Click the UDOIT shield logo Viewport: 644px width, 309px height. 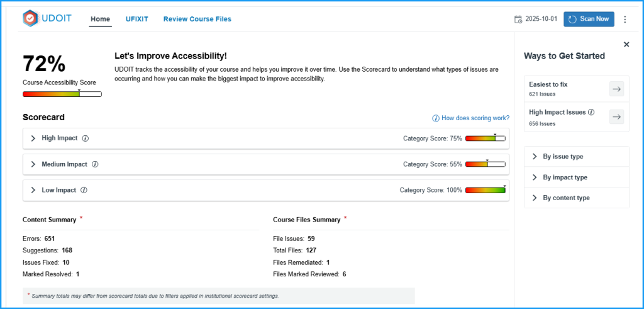30,19
